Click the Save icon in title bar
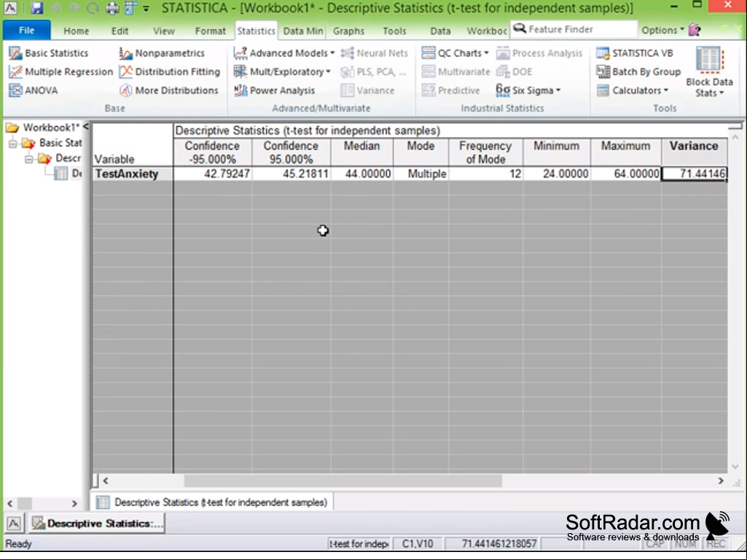Viewport: 747px width, 560px height. (x=36, y=8)
